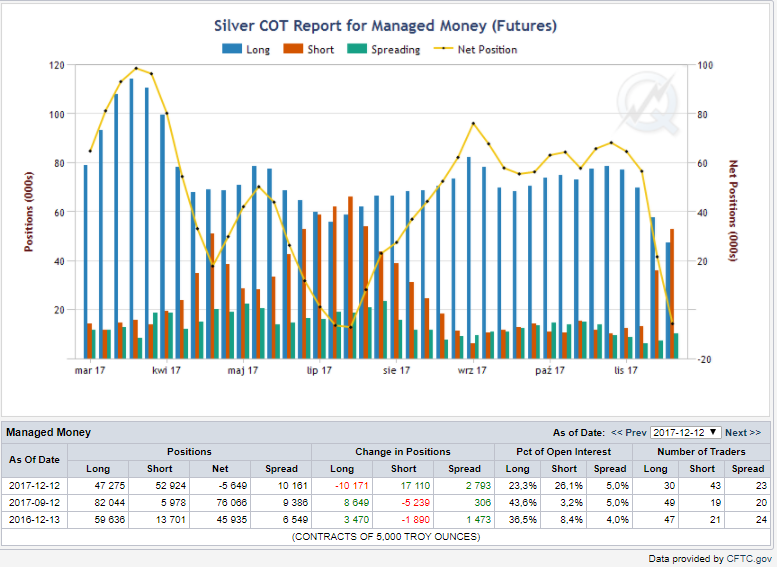Click the last orange Short bar at chart end
Viewport: 777px width, 568px height.
(x=672, y=293)
